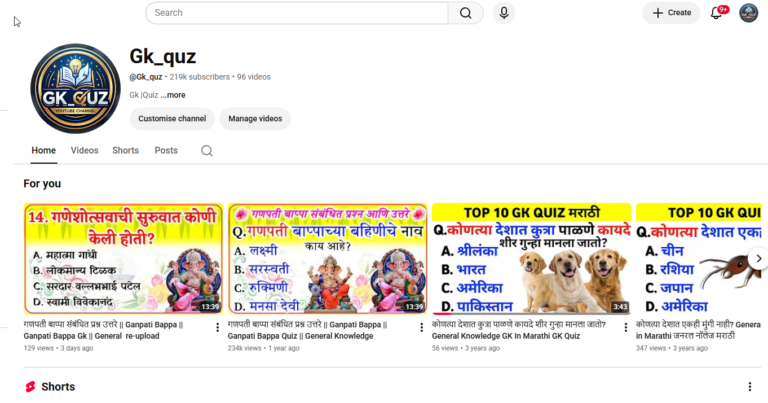Open the TOP 10 GK QUIZ dog thumbnail
Viewport: 768px width, 403px height.
(531, 259)
